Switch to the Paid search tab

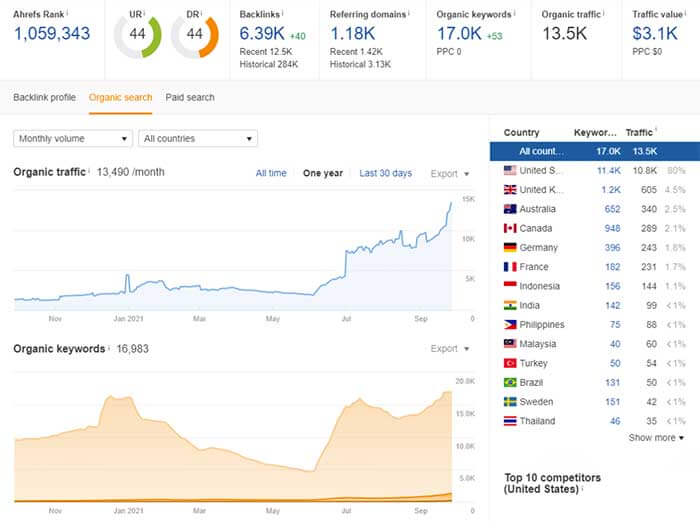pyautogui.click(x=190, y=97)
